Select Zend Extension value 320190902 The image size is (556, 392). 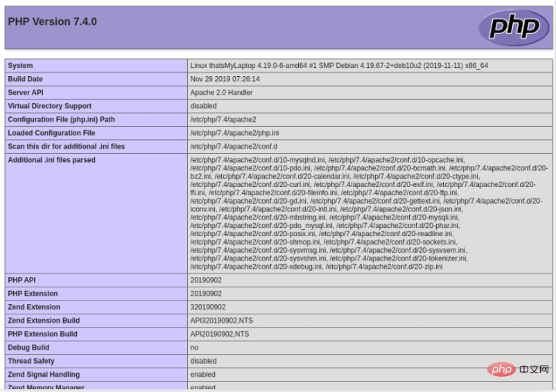pyautogui.click(x=208, y=307)
